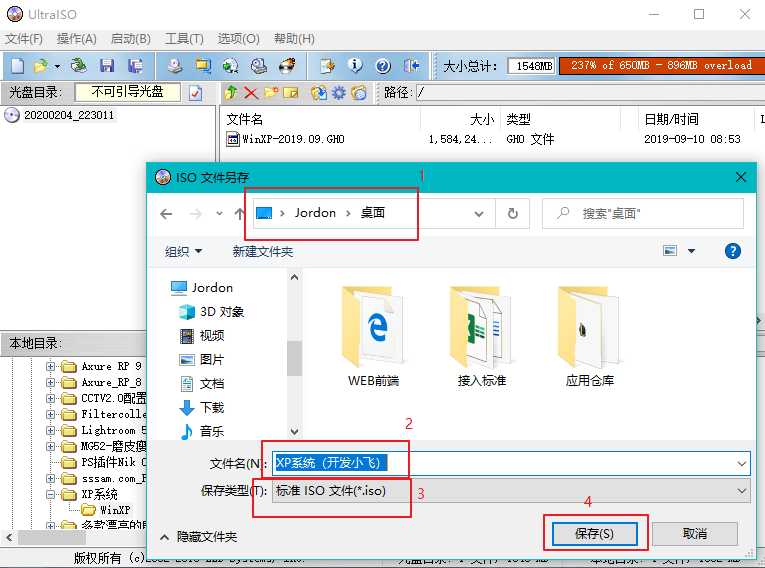Click the blue gear properties icon

point(339,92)
